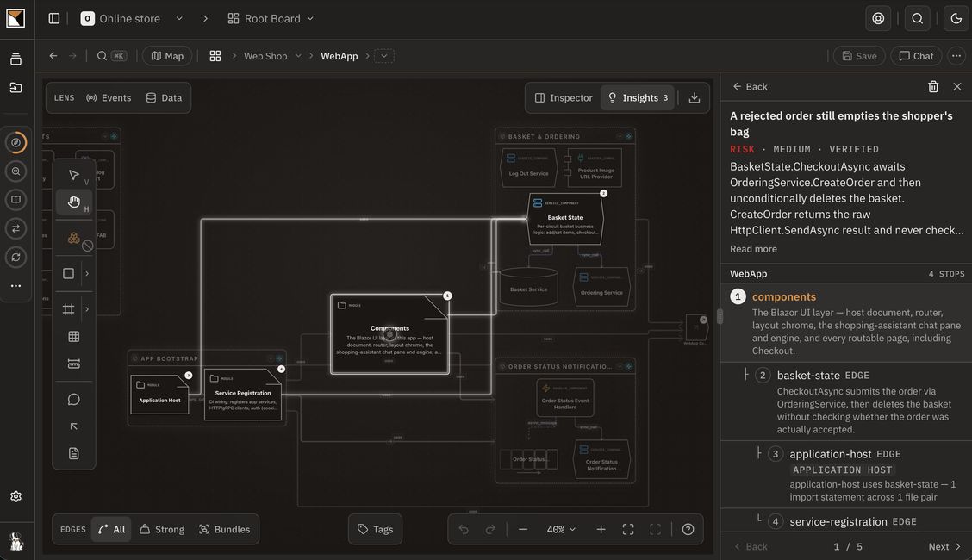Click the help lifebuoy icon
The height and width of the screenshot is (560, 972).
tap(878, 19)
